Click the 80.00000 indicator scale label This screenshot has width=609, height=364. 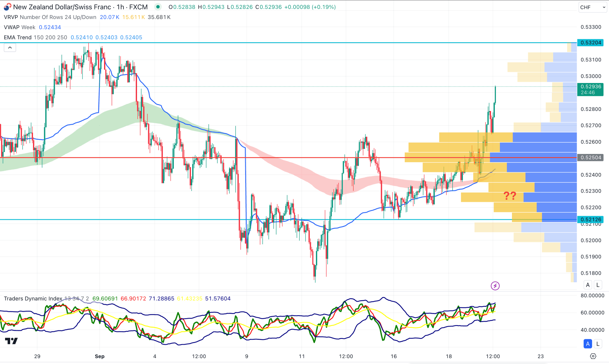(x=592, y=295)
